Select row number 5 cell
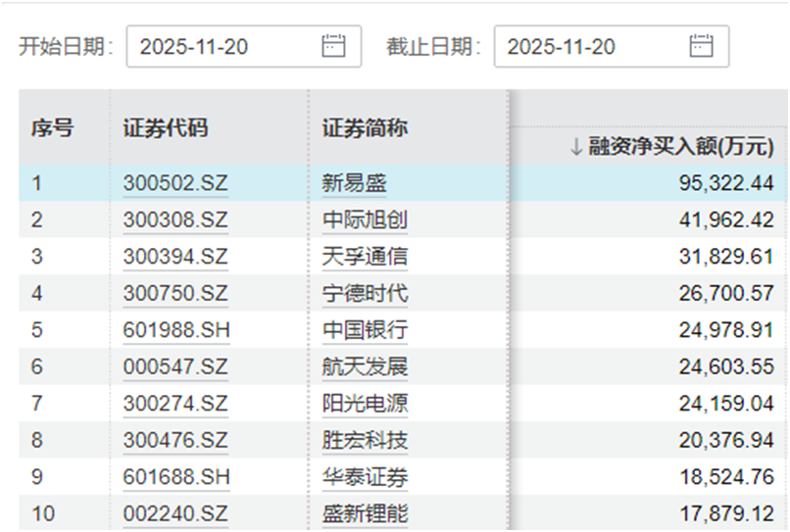 [65, 330]
